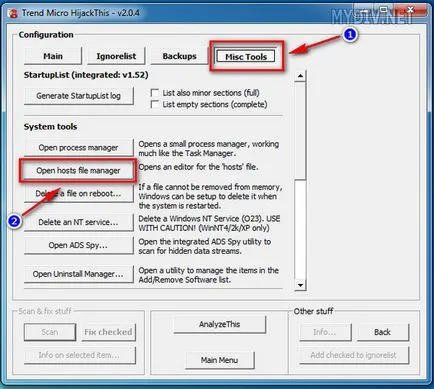The width and height of the screenshot is (434, 389).
Task: Click the AnalyzeThis button
Action: coord(220,324)
